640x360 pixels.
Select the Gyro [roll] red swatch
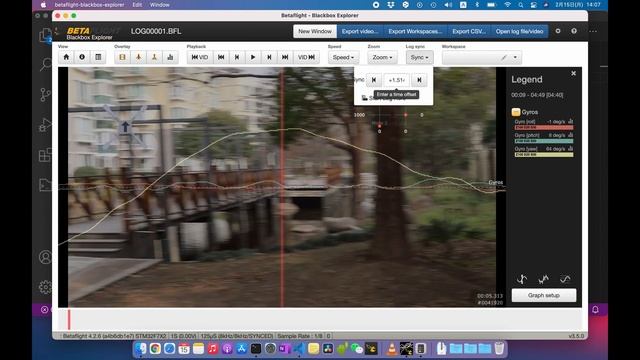tap(544, 127)
